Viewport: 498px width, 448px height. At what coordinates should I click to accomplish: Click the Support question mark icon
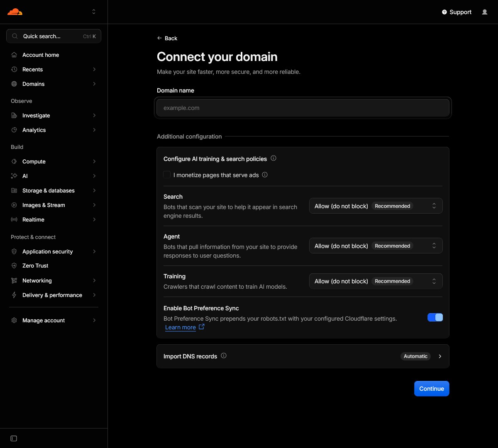[x=444, y=12]
